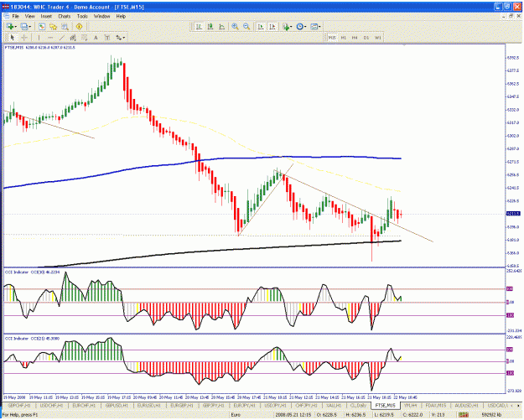524x420 pixels.
Task: Switch to the EURUSD,H1 chart tab
Action: [149, 405]
